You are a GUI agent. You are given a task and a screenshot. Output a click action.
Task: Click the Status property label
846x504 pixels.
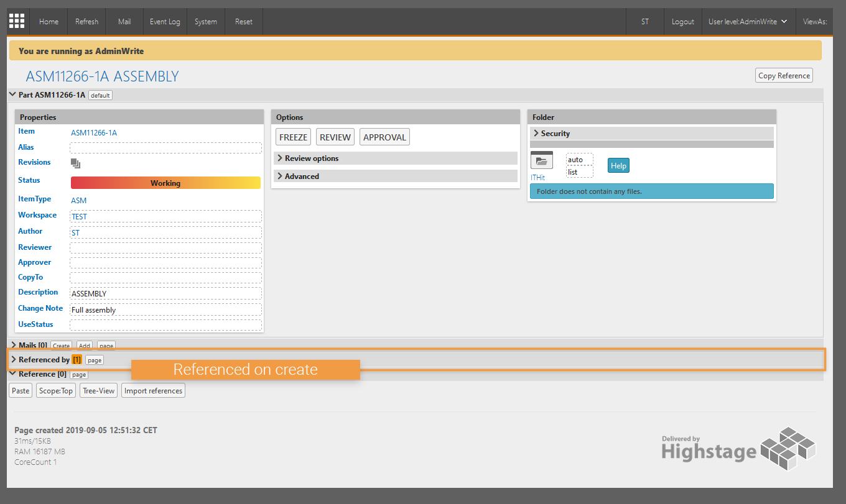pos(29,180)
